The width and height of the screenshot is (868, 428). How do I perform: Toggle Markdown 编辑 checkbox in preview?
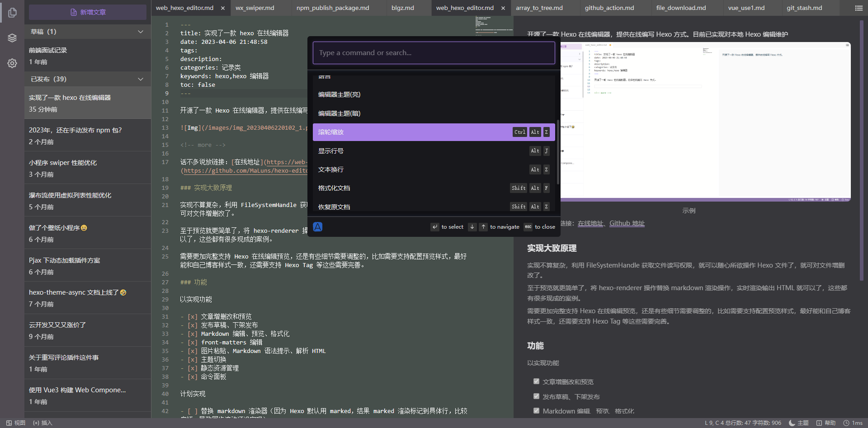point(536,411)
